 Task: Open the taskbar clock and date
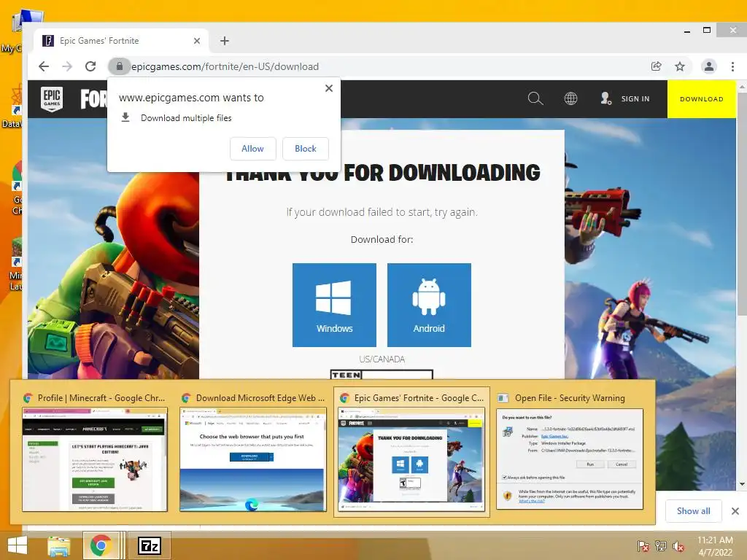(x=715, y=546)
